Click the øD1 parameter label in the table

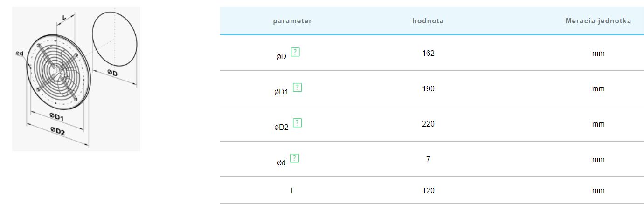(x=281, y=92)
